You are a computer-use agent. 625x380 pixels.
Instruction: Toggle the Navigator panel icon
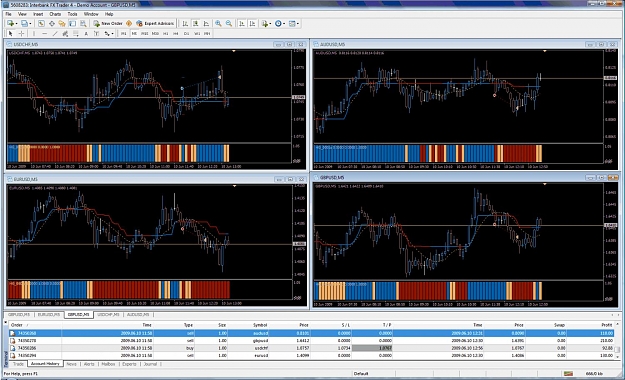(62, 24)
